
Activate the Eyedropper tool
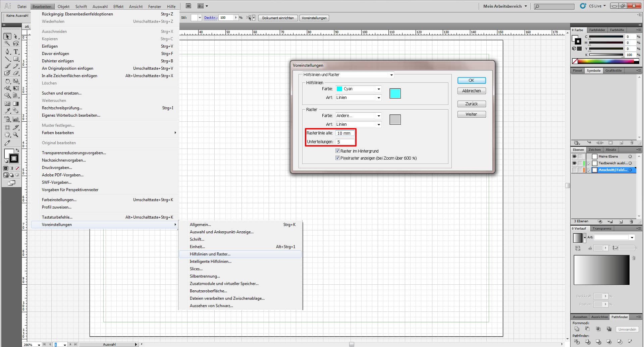[x=7, y=111]
